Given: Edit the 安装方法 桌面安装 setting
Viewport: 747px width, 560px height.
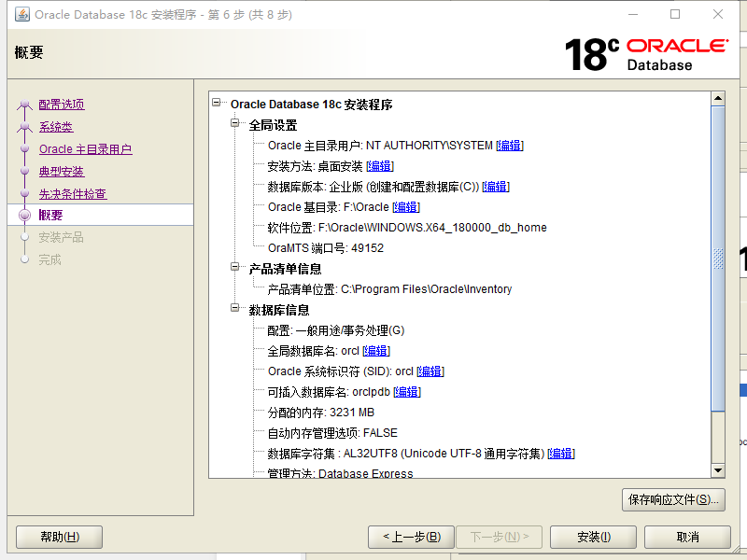Looking at the screenshot, I should pyautogui.click(x=380, y=166).
